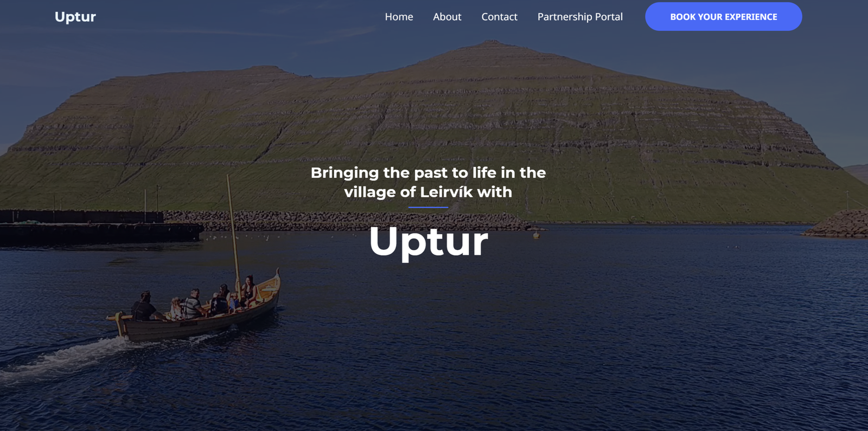Click the boat's tall wooden mast
Image resolution: width=868 pixels, height=431 pixels.
click(233, 228)
